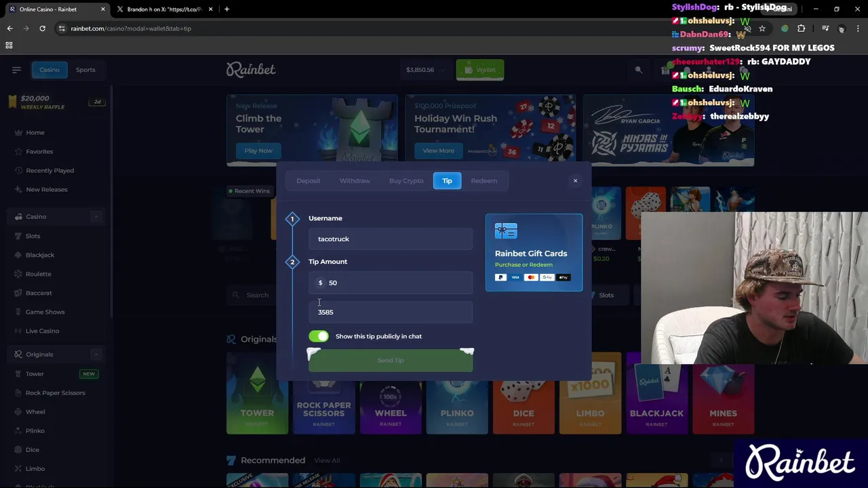Open the balance dropdown showing $3,850.56
The width and height of the screenshot is (868, 488).
(x=426, y=70)
